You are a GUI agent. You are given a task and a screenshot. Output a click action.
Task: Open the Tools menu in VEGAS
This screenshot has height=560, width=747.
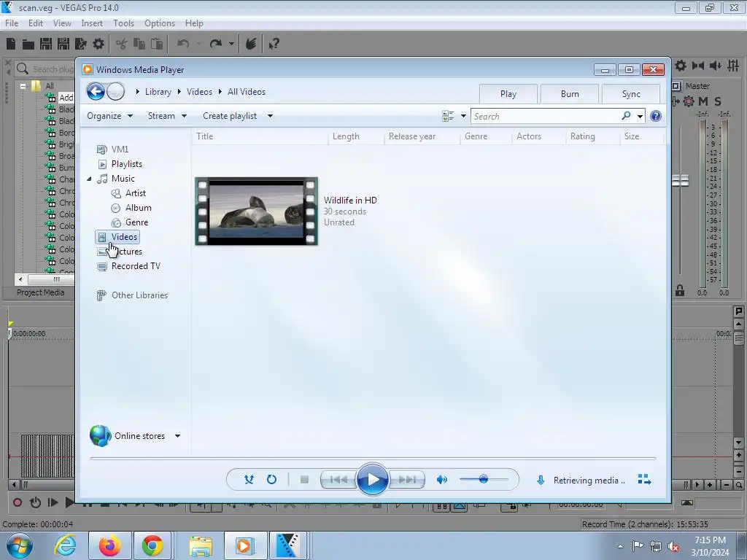click(x=123, y=23)
